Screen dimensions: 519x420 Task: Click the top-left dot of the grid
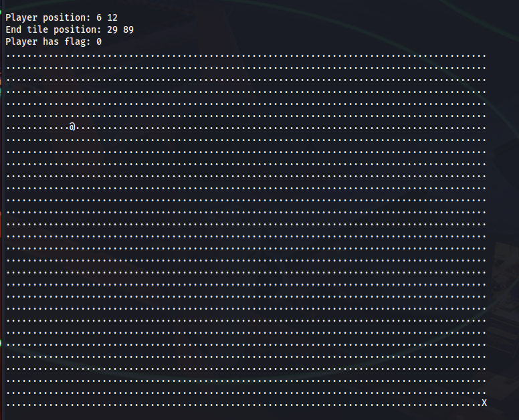8,56
